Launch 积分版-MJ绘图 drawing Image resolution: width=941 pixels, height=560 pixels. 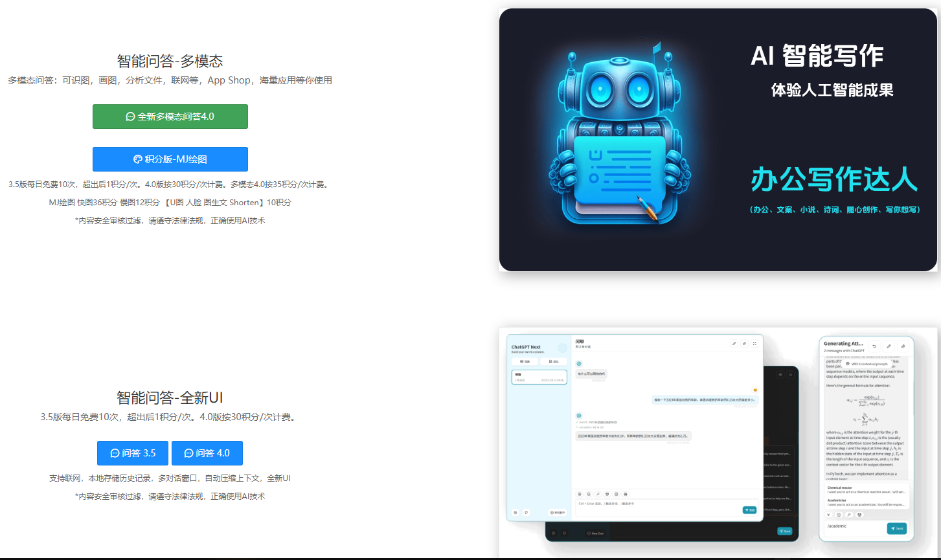click(170, 159)
